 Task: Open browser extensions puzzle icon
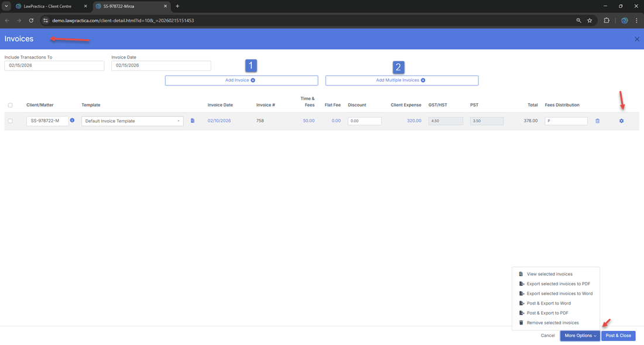[x=607, y=21]
